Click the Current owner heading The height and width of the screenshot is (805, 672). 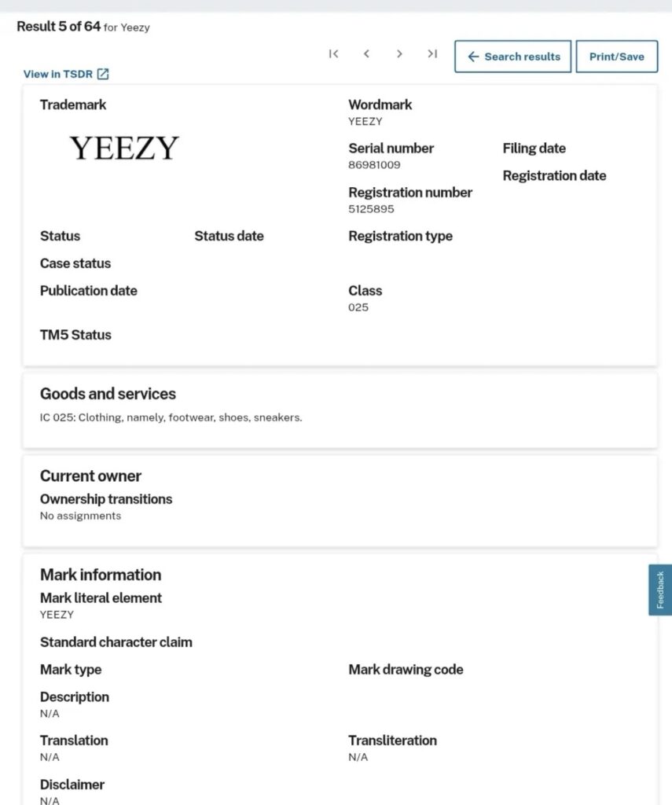pyautogui.click(x=90, y=476)
